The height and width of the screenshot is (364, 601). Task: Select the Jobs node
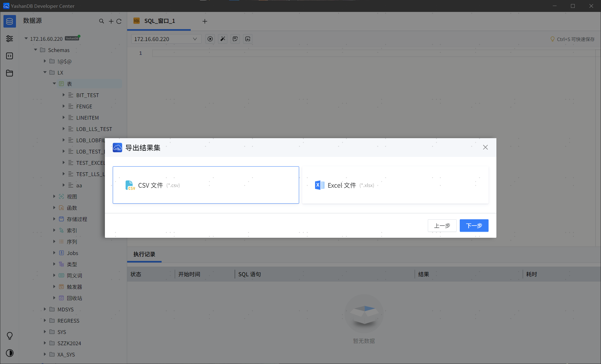tap(72, 253)
